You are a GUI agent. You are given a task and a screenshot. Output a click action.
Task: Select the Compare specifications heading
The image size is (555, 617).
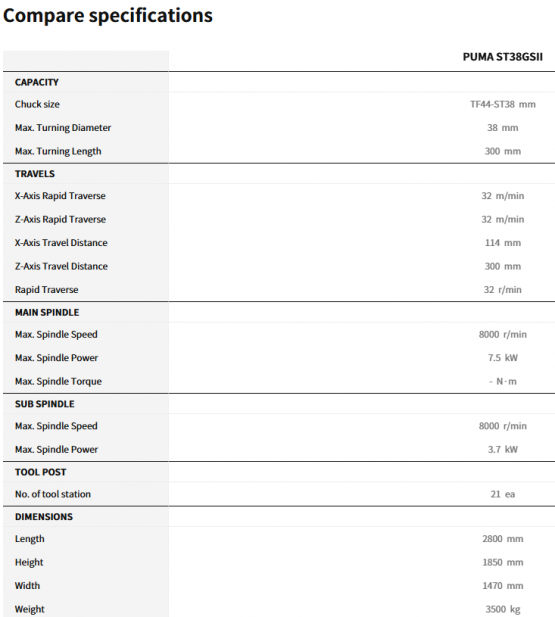[108, 16]
